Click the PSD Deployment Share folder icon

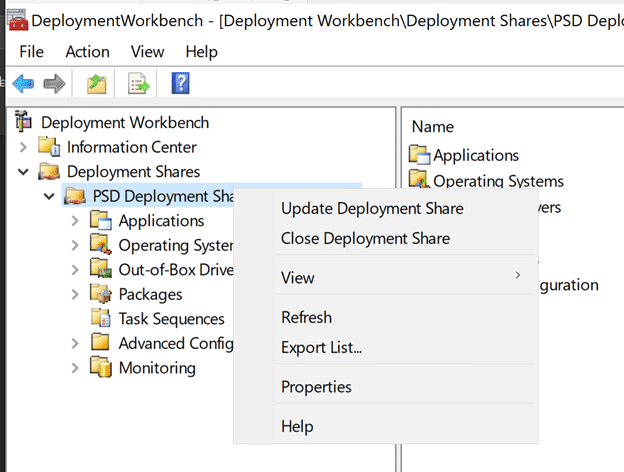(75, 196)
